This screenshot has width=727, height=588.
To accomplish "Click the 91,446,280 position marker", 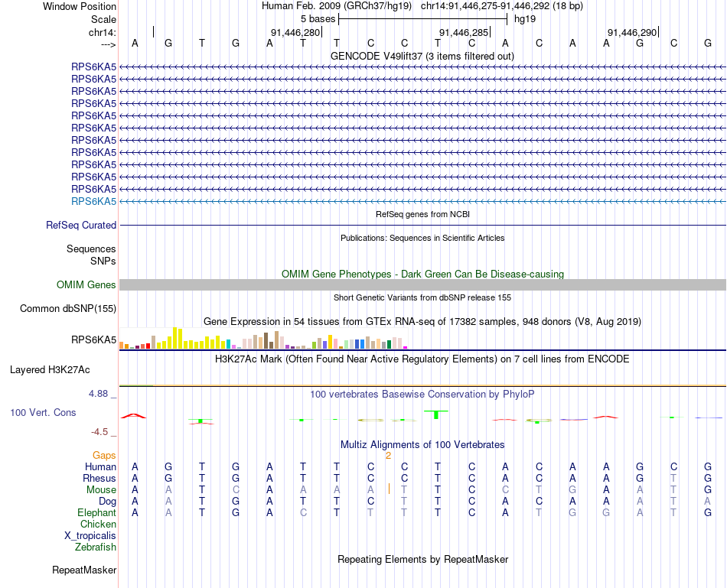I will coord(295,32).
